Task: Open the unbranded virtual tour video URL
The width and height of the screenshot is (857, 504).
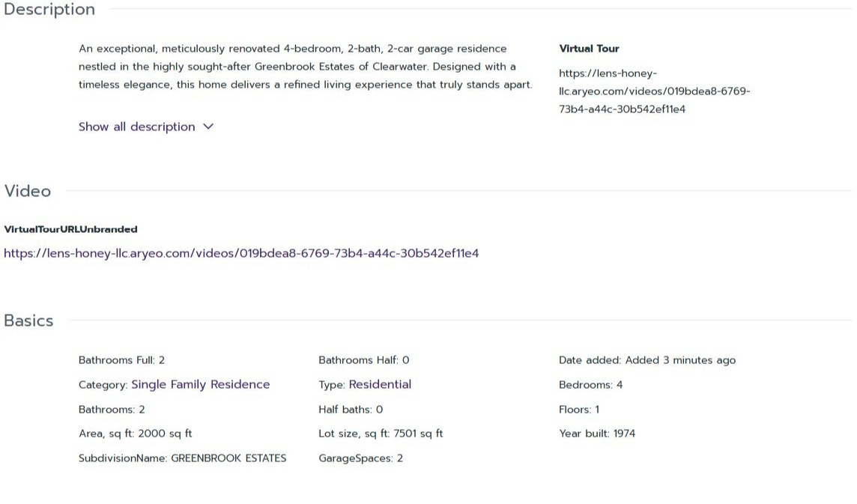Action: [x=241, y=253]
